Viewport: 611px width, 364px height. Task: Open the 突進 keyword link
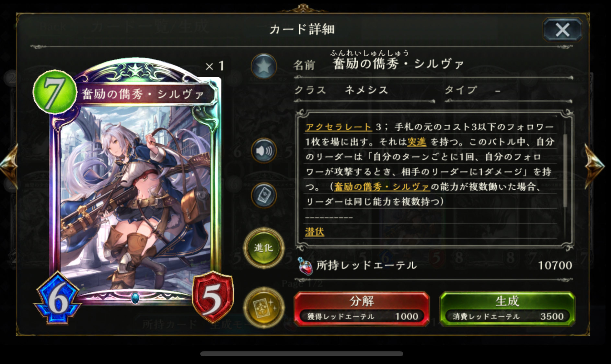[417, 142]
